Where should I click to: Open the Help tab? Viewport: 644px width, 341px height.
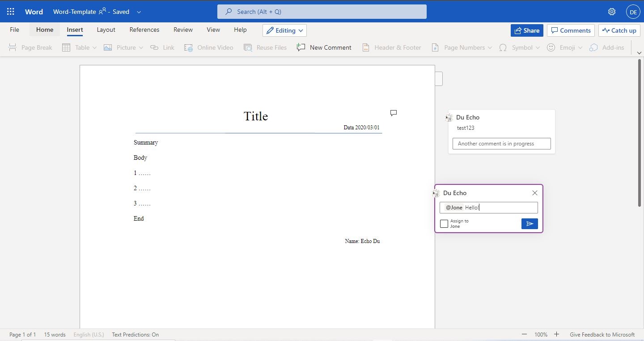tap(240, 30)
